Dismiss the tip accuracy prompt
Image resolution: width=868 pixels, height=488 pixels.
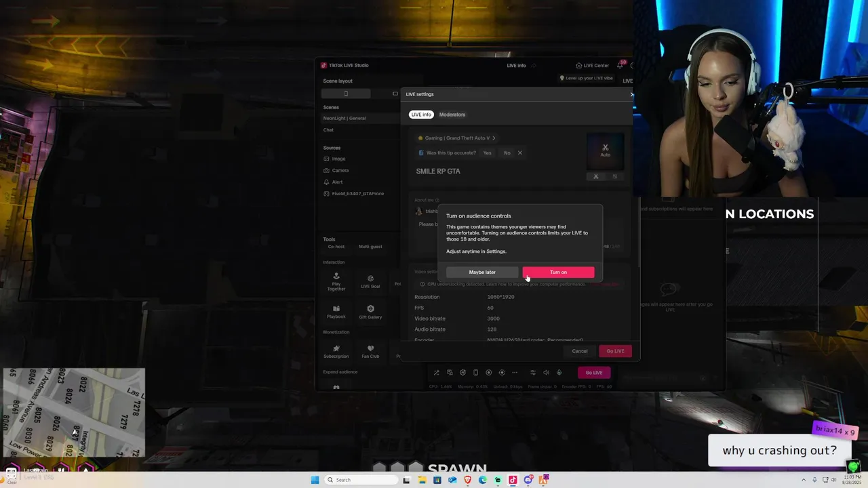pos(520,152)
